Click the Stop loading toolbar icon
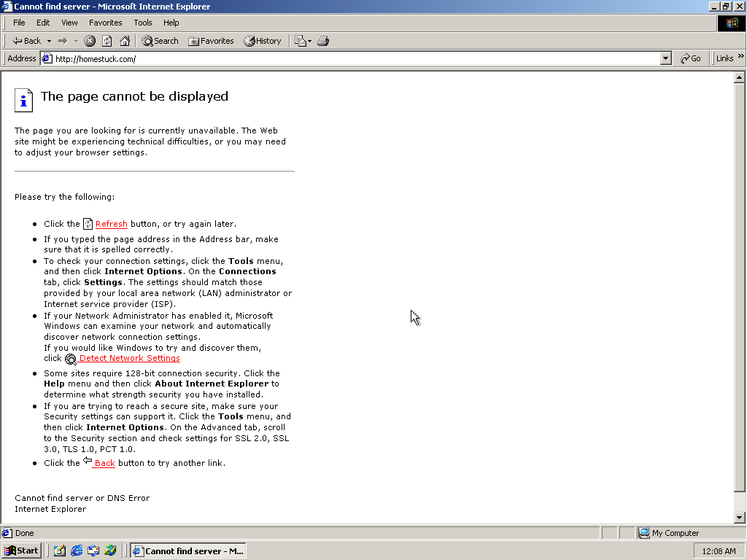The height and width of the screenshot is (560, 747). pos(90,41)
